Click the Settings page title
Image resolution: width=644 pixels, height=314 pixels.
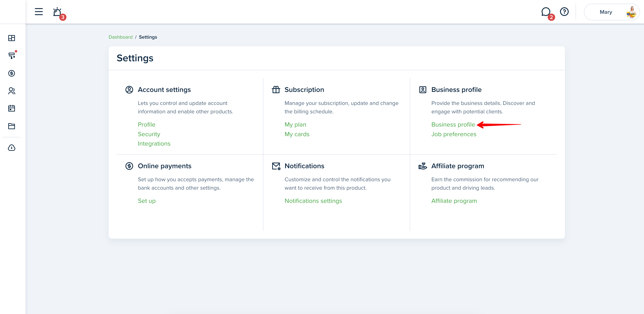[135, 58]
